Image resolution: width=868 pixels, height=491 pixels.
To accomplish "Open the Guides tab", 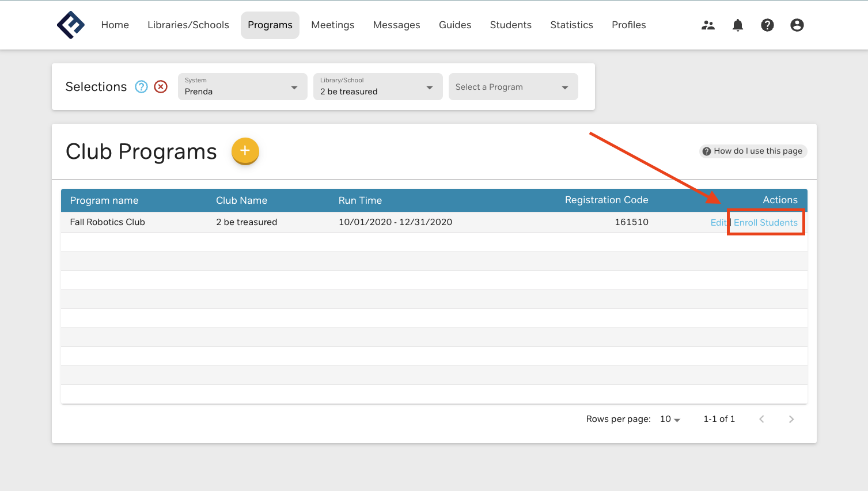I will click(455, 25).
